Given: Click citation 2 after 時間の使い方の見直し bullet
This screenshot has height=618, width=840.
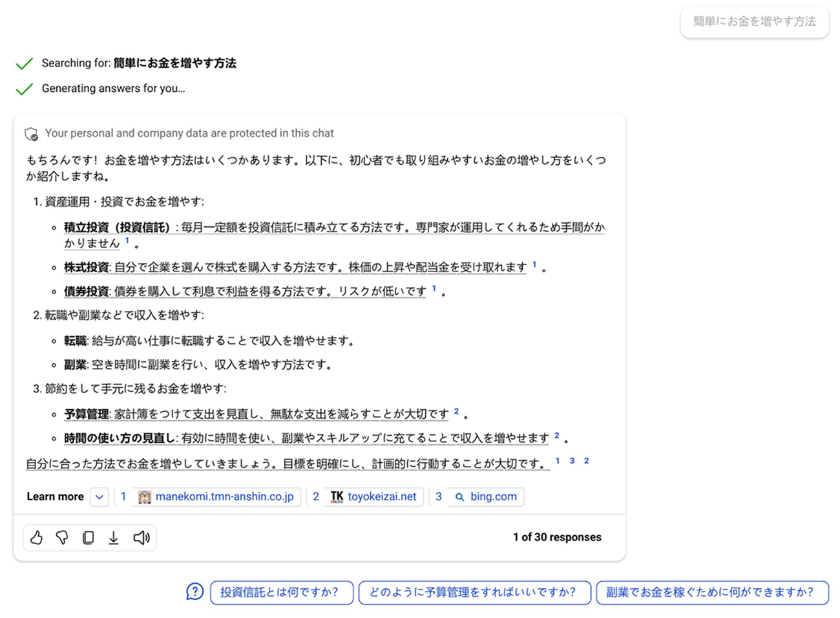Looking at the screenshot, I should (x=557, y=436).
